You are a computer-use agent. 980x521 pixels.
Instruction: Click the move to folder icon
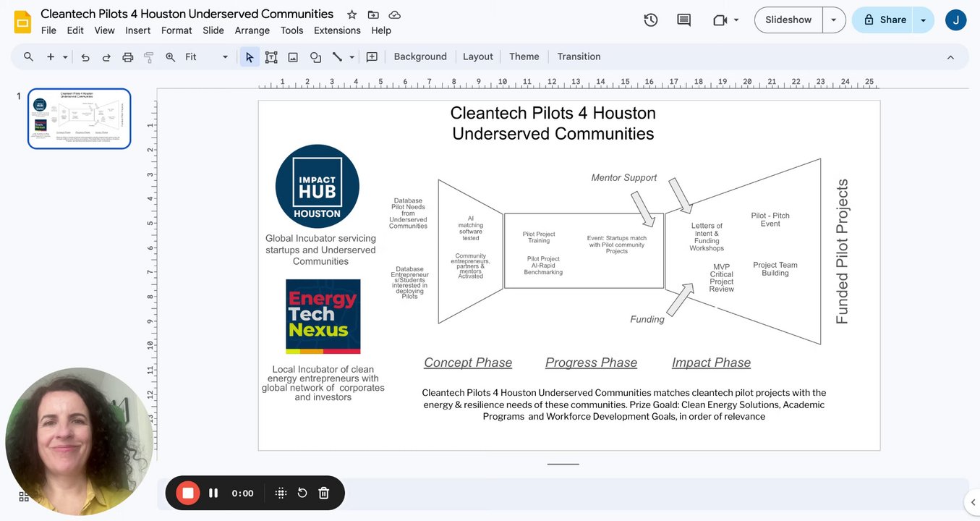point(373,14)
